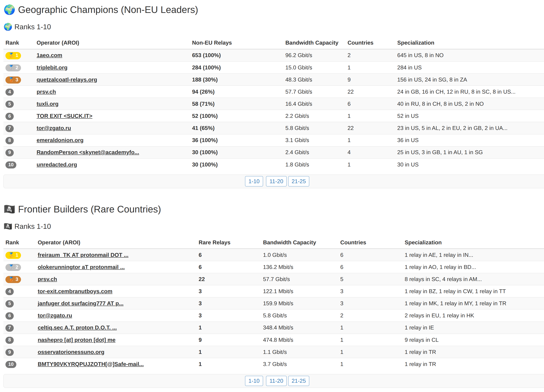544x392 pixels.
Task: Click the globe icon beside Geographic Champions heading
Action: (9, 10)
